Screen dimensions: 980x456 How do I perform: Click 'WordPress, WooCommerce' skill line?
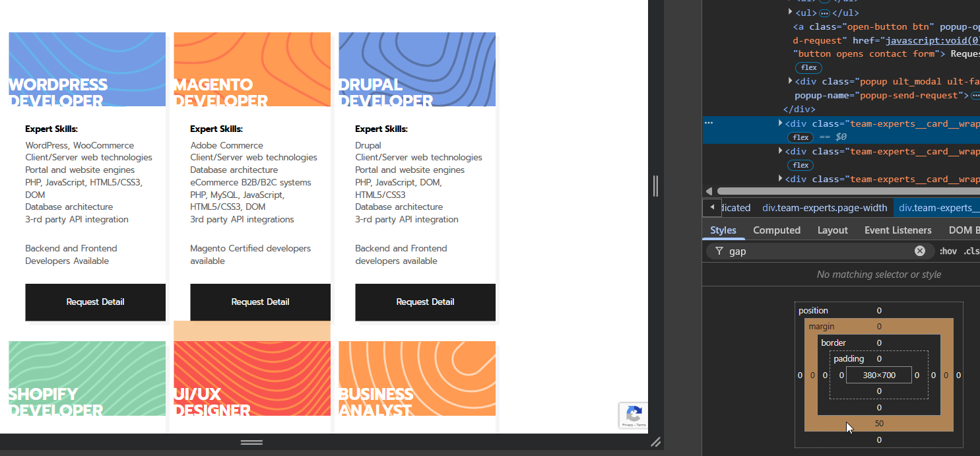pos(79,145)
